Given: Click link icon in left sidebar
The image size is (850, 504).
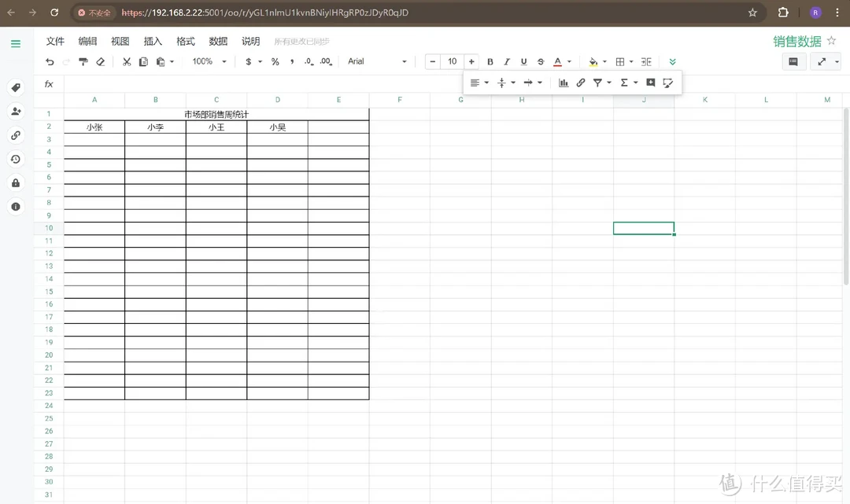Looking at the screenshot, I should tap(16, 135).
